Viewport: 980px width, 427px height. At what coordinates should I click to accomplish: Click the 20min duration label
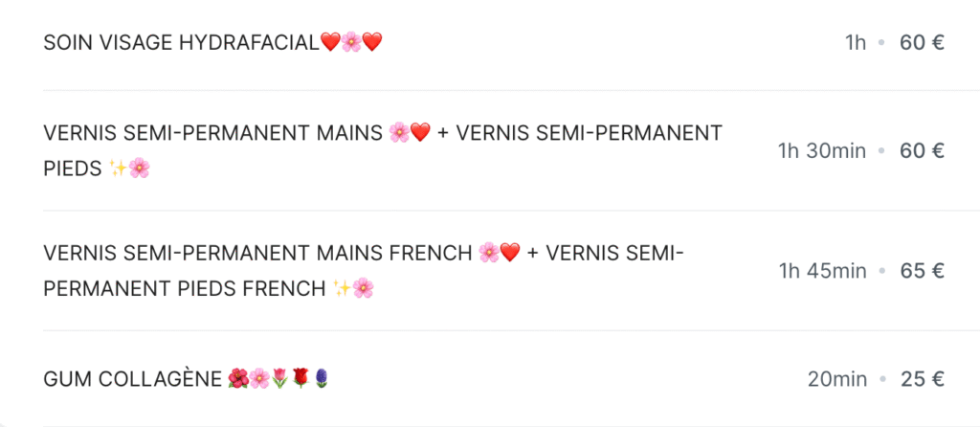click(x=837, y=379)
